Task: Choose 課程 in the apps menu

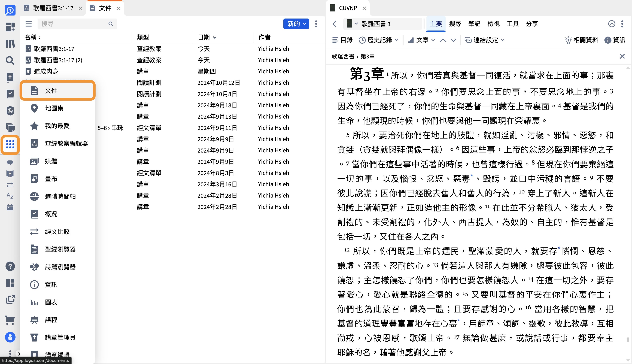Action: point(57,320)
